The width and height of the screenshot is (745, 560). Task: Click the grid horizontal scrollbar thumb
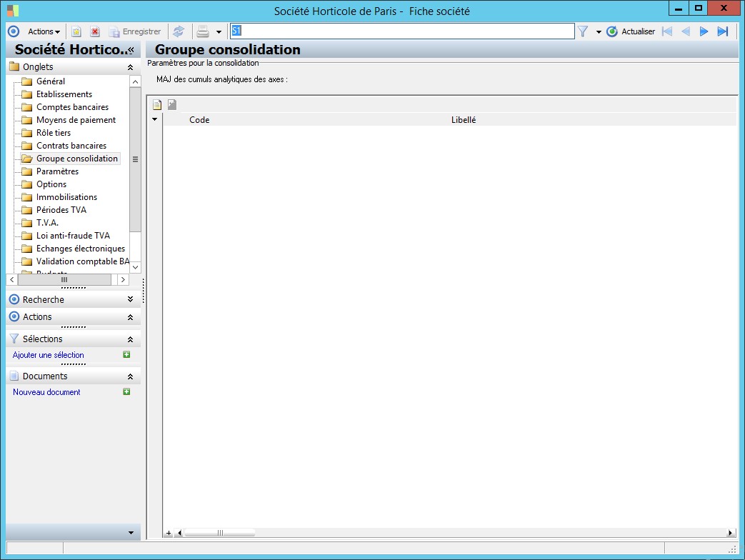tap(220, 533)
